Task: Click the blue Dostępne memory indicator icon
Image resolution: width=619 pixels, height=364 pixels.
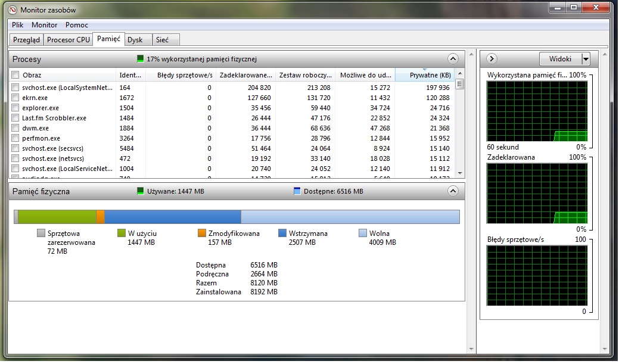Action: pyautogui.click(x=297, y=191)
